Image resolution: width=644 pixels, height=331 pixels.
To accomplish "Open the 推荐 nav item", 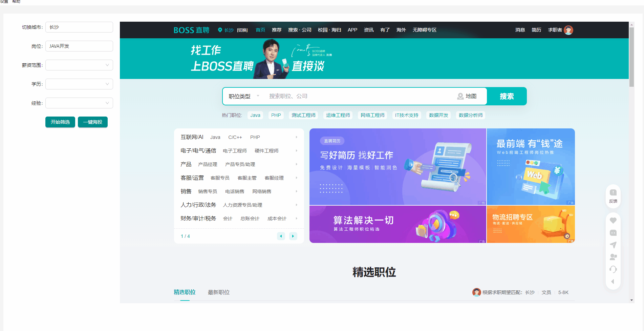I will (x=277, y=30).
